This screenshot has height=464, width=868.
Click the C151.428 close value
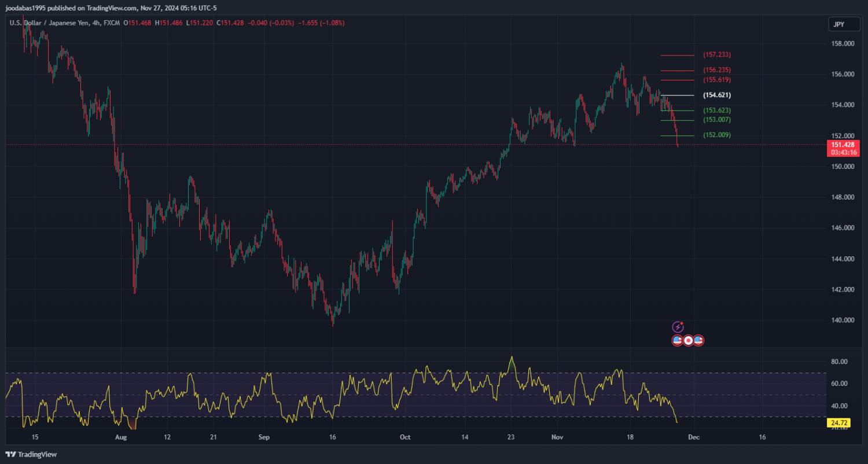(x=230, y=23)
